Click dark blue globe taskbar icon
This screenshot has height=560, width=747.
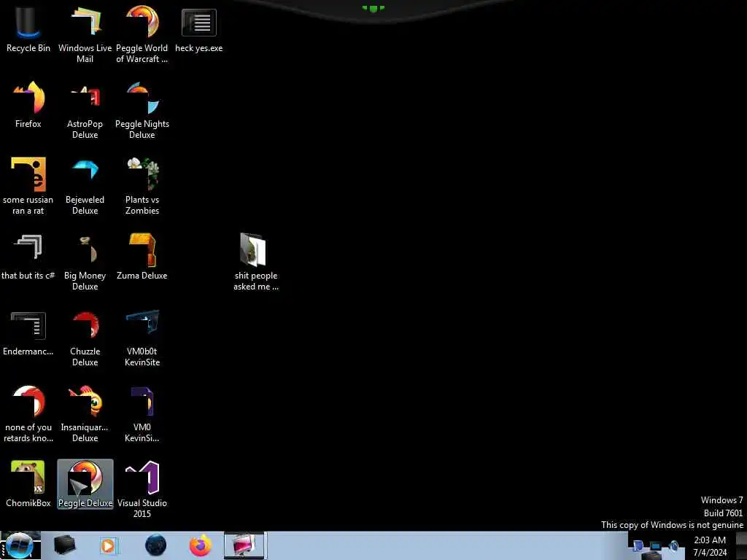click(x=155, y=545)
